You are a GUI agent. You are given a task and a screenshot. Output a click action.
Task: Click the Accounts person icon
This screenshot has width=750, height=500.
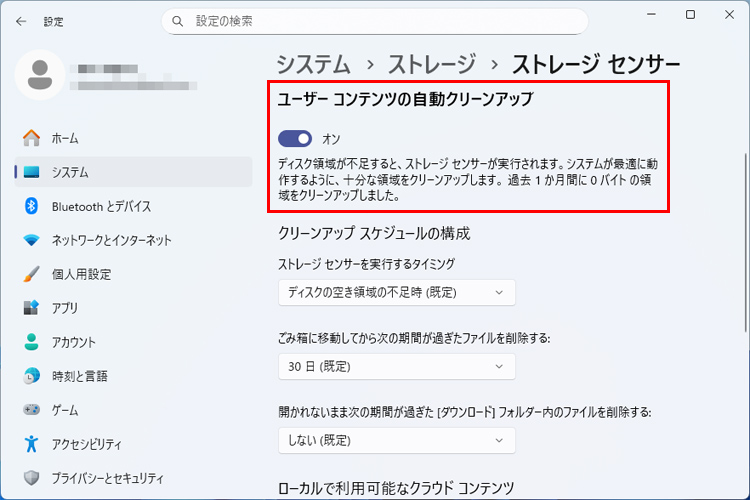[31, 342]
